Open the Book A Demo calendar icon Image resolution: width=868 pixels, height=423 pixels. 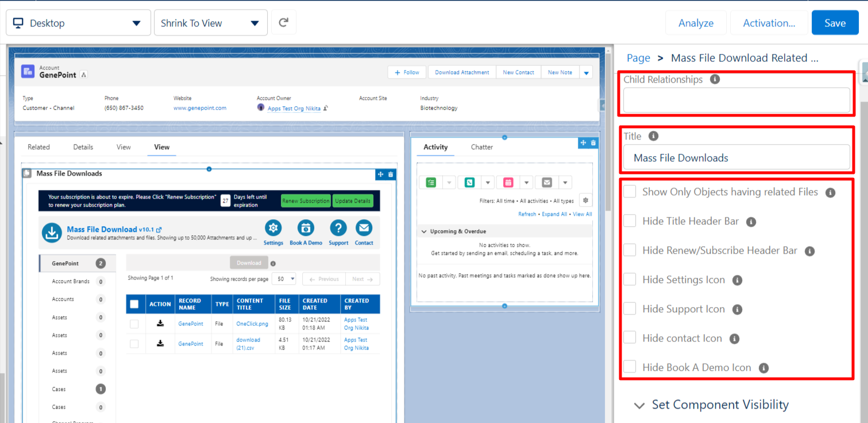[x=306, y=228]
